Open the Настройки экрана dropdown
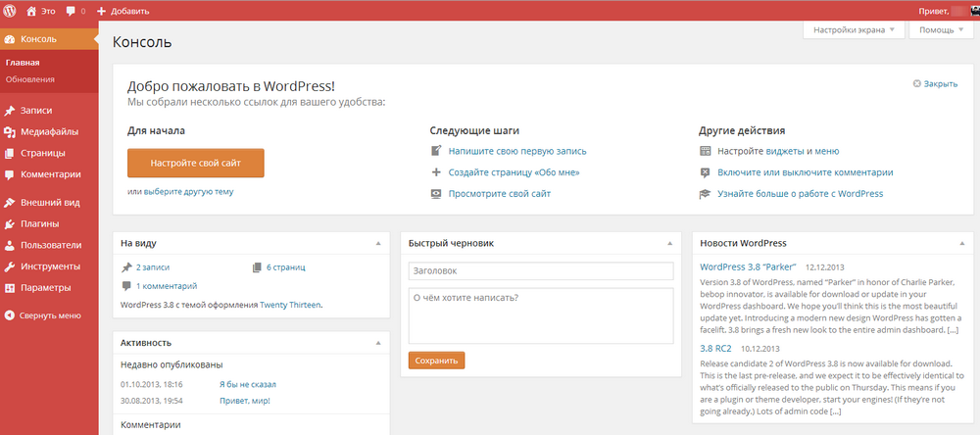Image resolution: width=980 pixels, height=435 pixels. pos(854,29)
